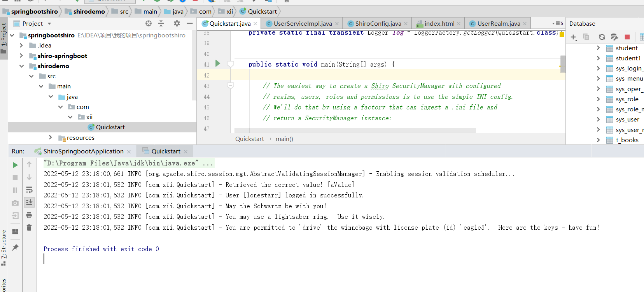This screenshot has height=292, width=644.
Task: Click Quickstart in editor bottom breadcrumb
Action: pos(250,139)
